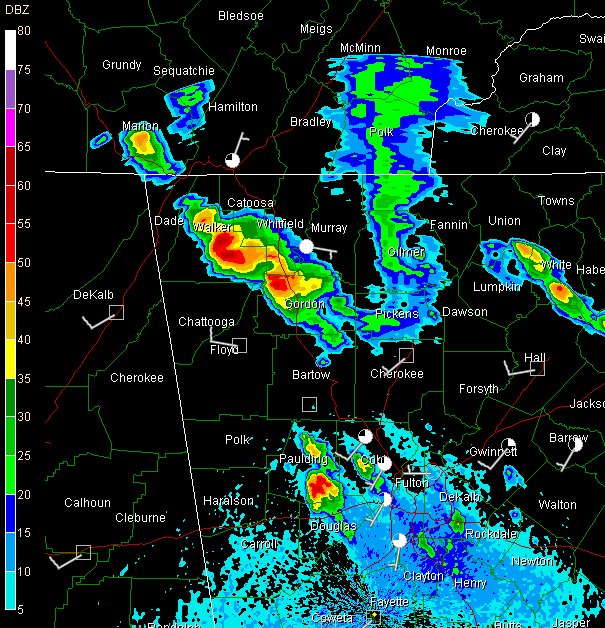Click the square station marker near Floyd
Screen dimensions: 605x628
pyautogui.click(x=239, y=346)
